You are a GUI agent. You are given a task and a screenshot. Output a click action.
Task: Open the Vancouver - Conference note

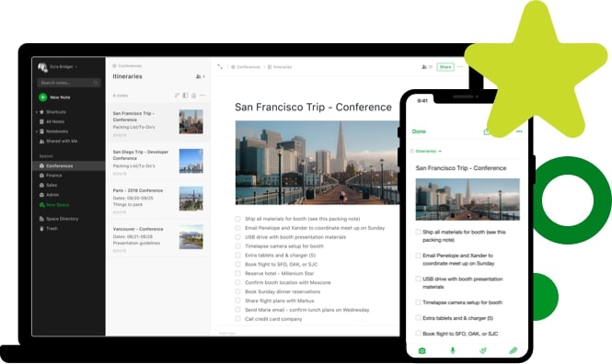pyautogui.click(x=158, y=238)
